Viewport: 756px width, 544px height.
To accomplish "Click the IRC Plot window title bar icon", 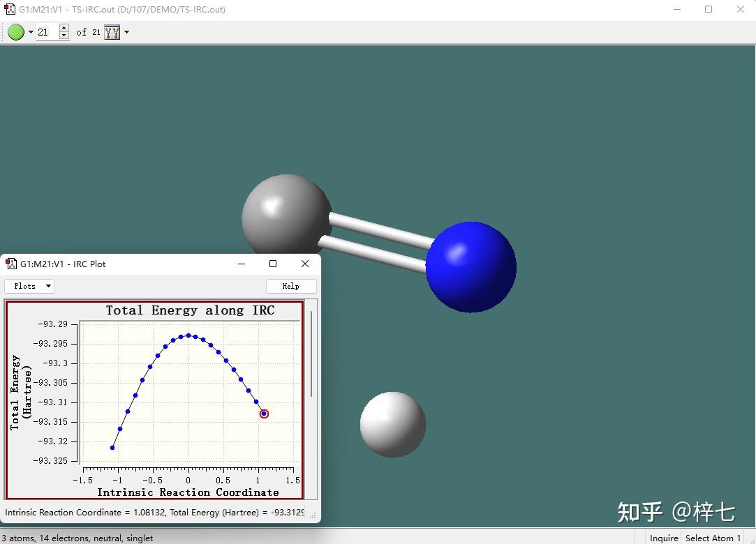I will [11, 264].
